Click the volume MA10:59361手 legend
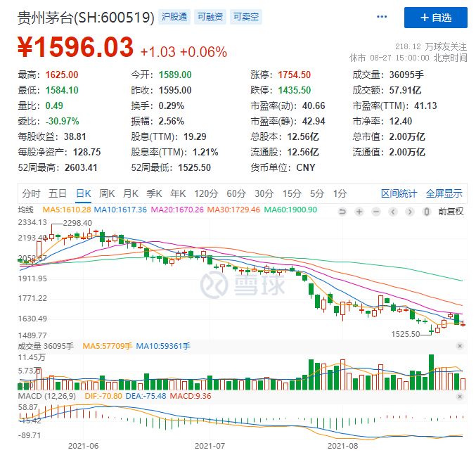Image resolution: width=476 pixels, height=455 pixels. [163, 346]
